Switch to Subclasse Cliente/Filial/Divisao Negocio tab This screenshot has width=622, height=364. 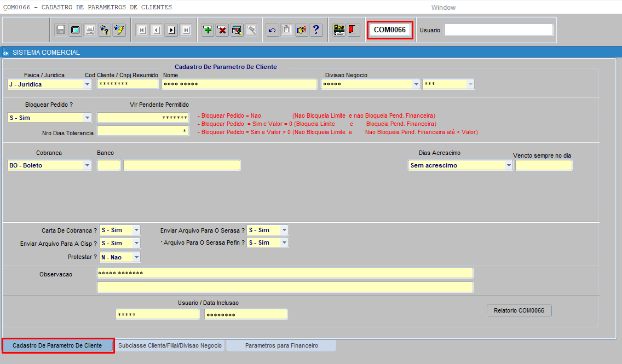170,346
